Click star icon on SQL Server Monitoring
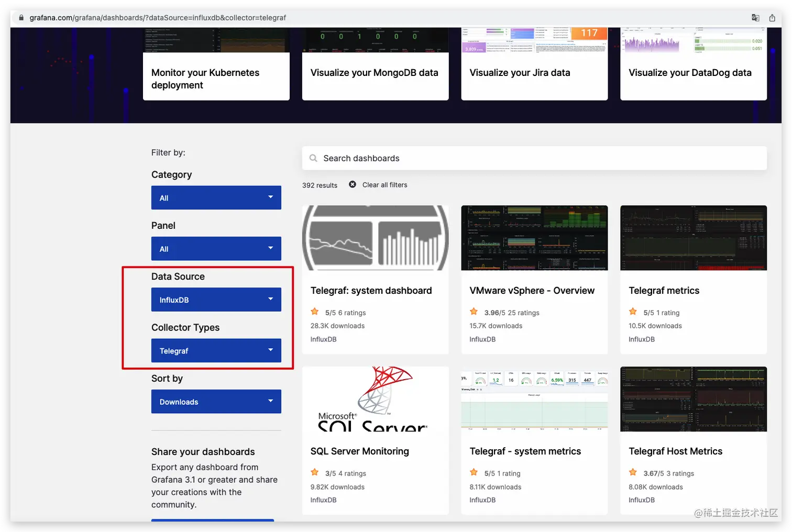Image resolution: width=792 pixels, height=532 pixels. pos(315,472)
